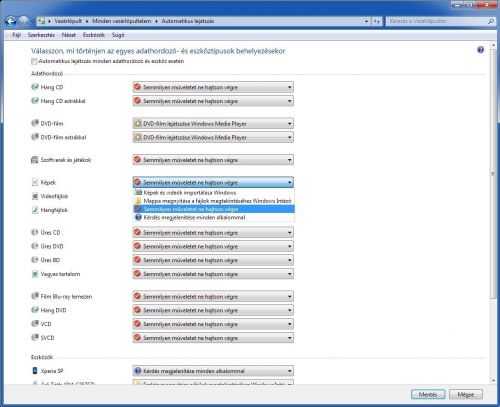Open the Üres BD action dropdown
The image size is (500, 407).
click(x=213, y=260)
